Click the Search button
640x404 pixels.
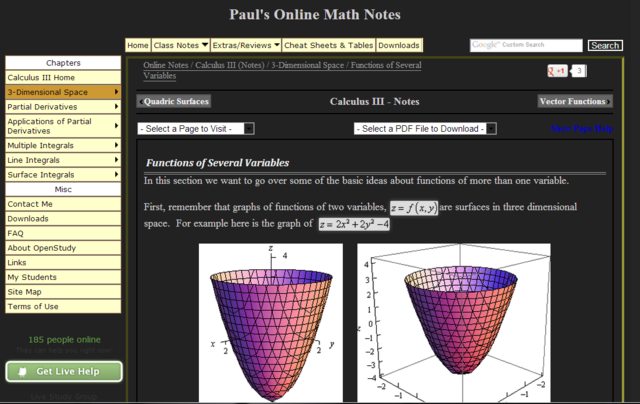[605, 45]
